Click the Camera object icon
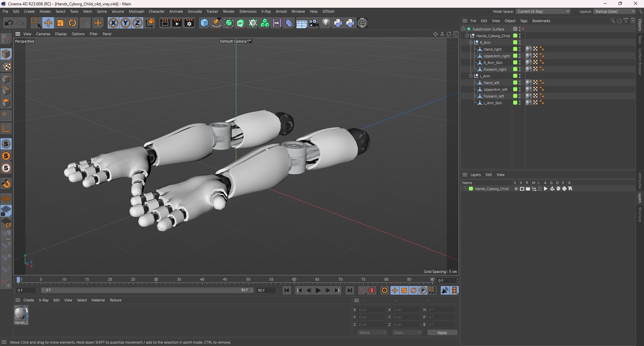The width and height of the screenshot is (644, 346). click(314, 23)
